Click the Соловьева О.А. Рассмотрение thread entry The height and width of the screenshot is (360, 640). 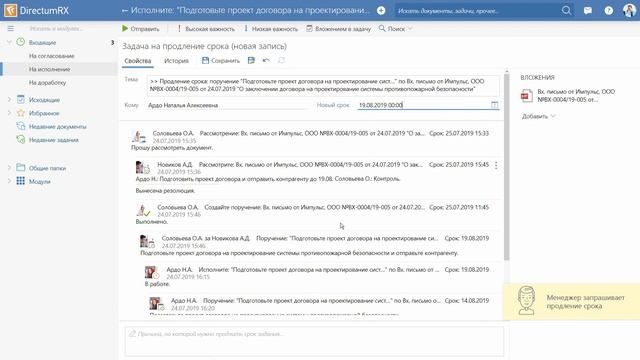tap(313, 140)
